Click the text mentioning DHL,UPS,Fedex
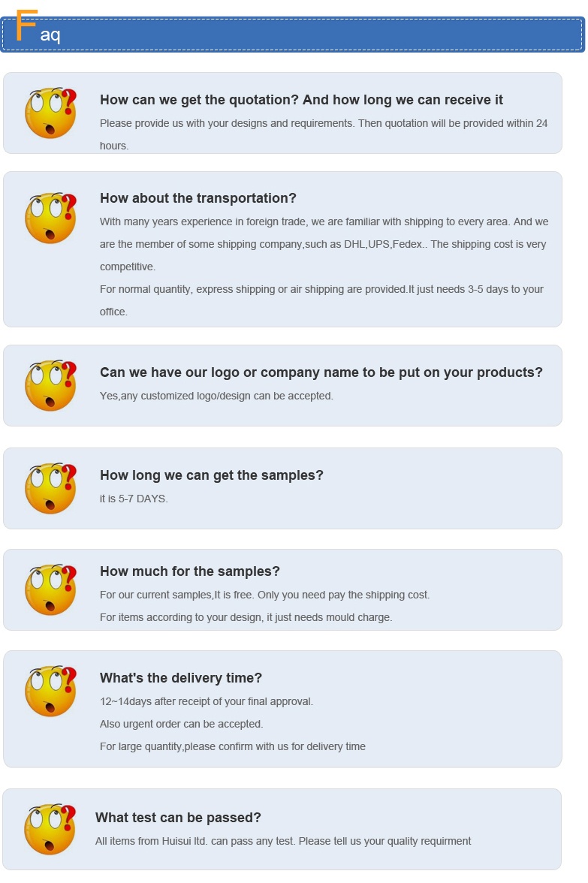 [323, 245]
